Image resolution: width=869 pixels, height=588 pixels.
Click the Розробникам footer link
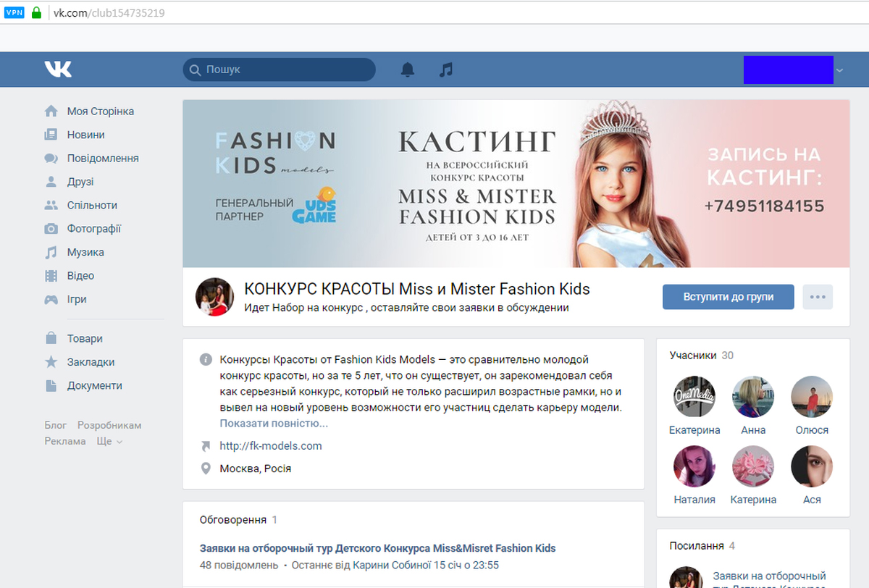click(x=109, y=425)
